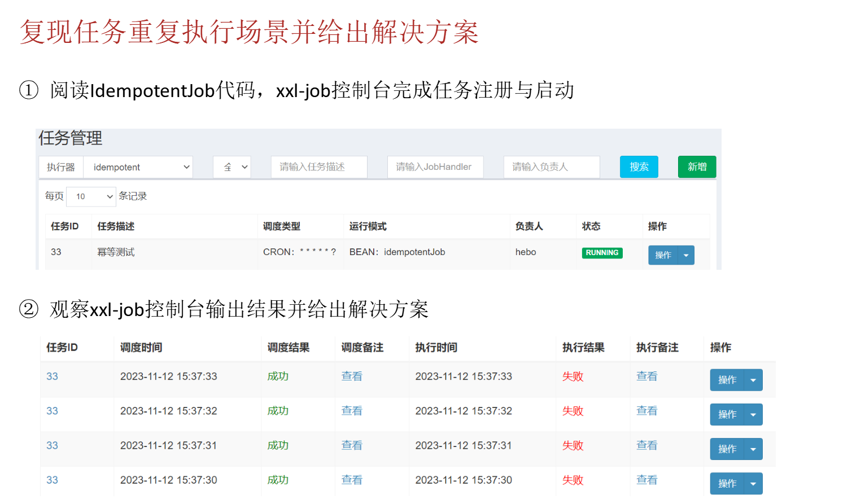Image resolution: width=852 pixels, height=504 pixels.
Task: Click 失败 result in 15:37:33 row
Action: click(x=573, y=376)
